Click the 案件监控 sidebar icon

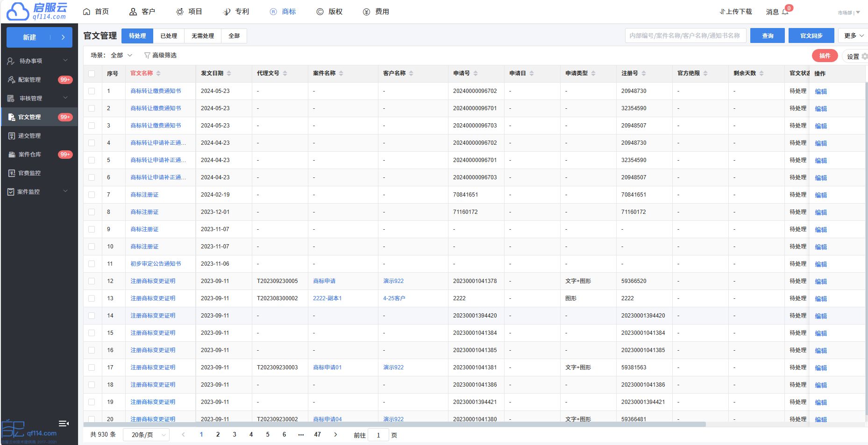coord(11,192)
